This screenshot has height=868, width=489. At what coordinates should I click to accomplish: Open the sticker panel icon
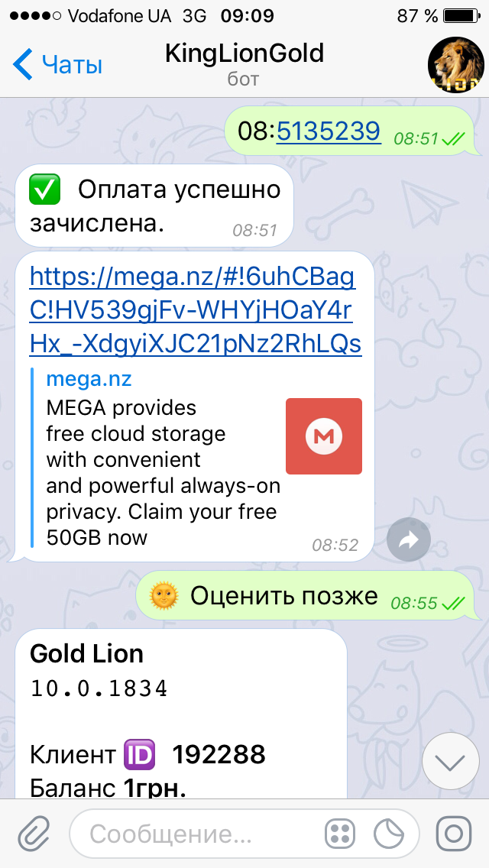coord(390,833)
